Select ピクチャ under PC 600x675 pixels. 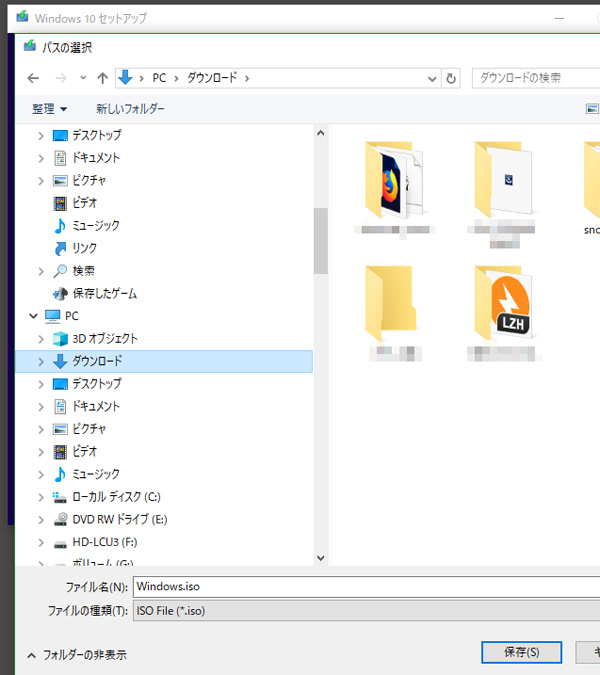89,429
